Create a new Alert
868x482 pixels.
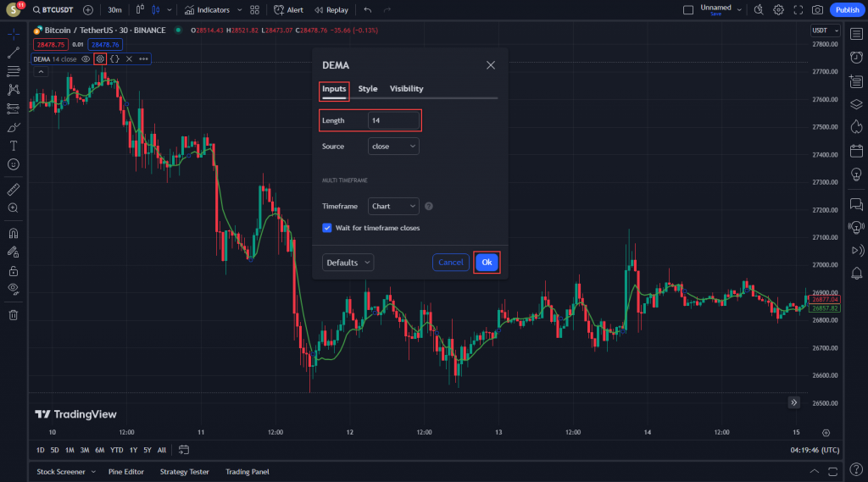point(288,10)
